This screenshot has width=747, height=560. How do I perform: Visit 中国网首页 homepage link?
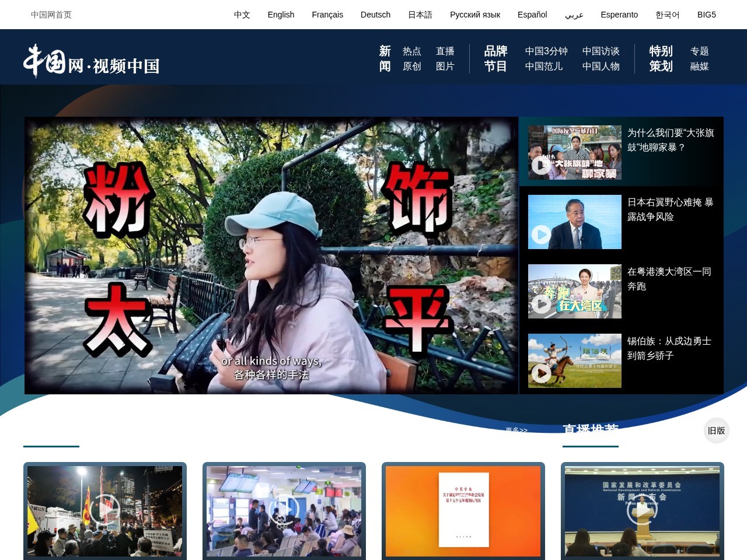[x=50, y=15]
